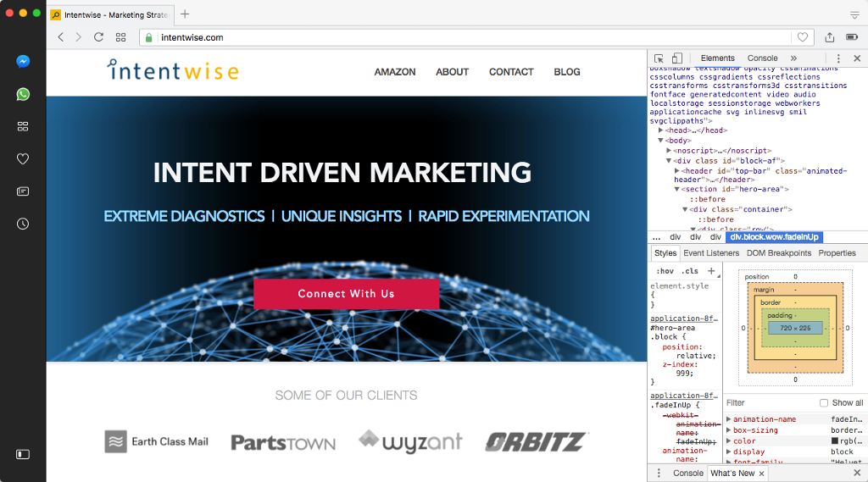Go back to the previous page
Screen dimensions: 868x482
[61, 37]
